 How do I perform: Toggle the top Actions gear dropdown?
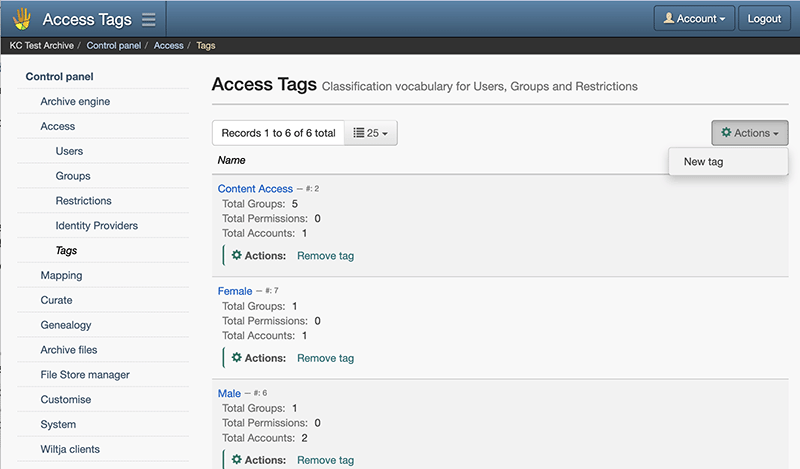(x=749, y=133)
